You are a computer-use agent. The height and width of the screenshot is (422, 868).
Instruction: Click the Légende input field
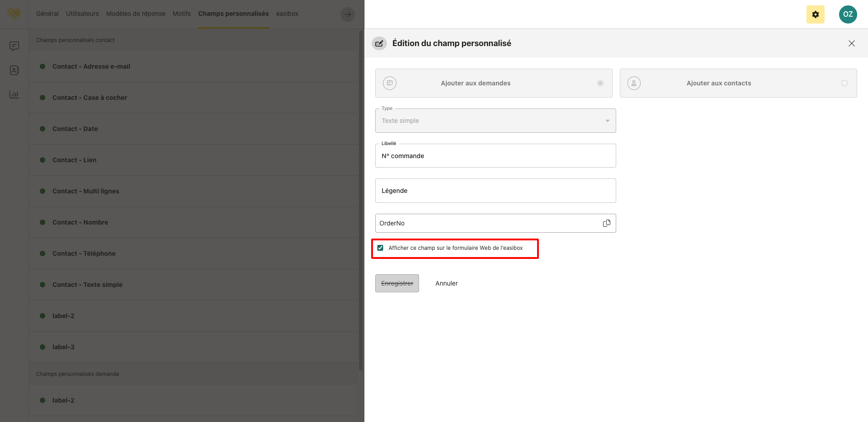[495, 191]
